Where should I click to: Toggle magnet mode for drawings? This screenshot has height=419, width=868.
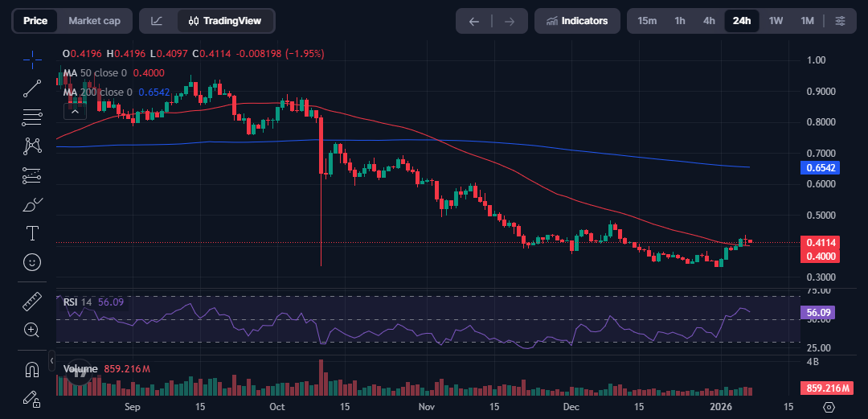coord(32,369)
